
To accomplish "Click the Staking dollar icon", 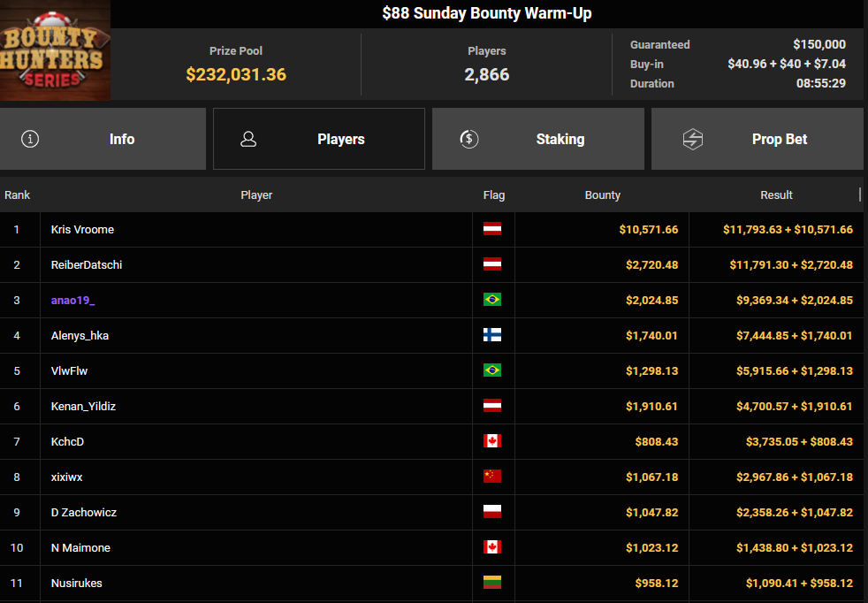I will click(x=469, y=139).
